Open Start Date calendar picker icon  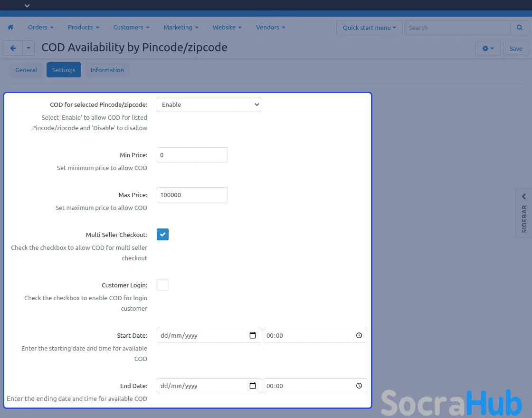253,335
